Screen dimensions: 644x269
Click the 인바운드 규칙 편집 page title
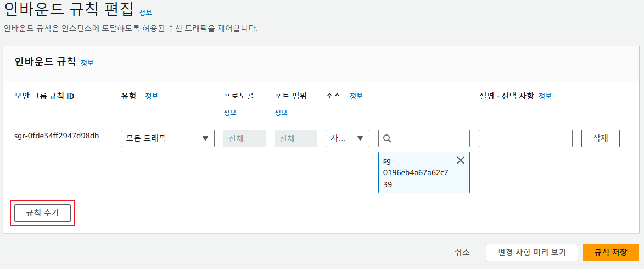point(68,10)
